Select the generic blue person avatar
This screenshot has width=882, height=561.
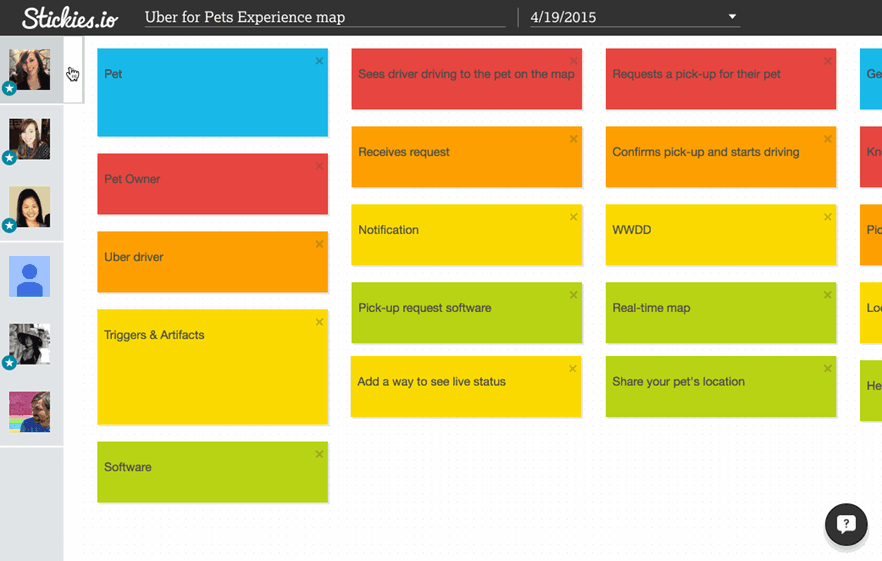[x=30, y=276]
